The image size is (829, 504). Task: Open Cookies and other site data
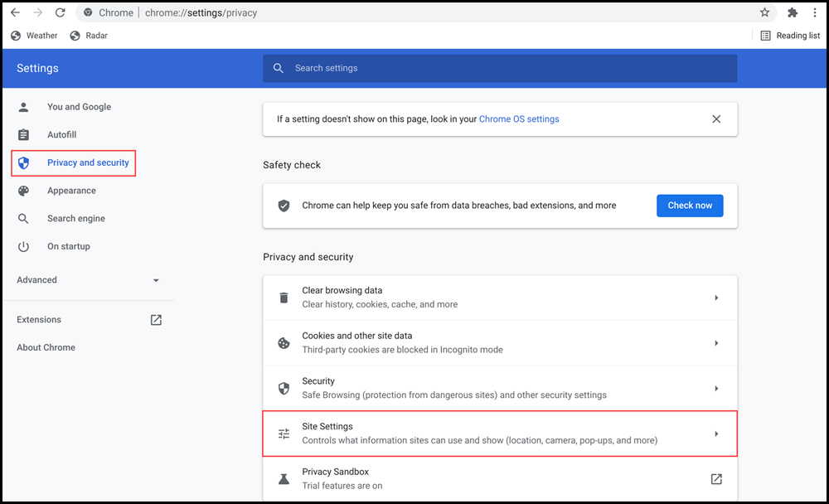[x=500, y=343]
